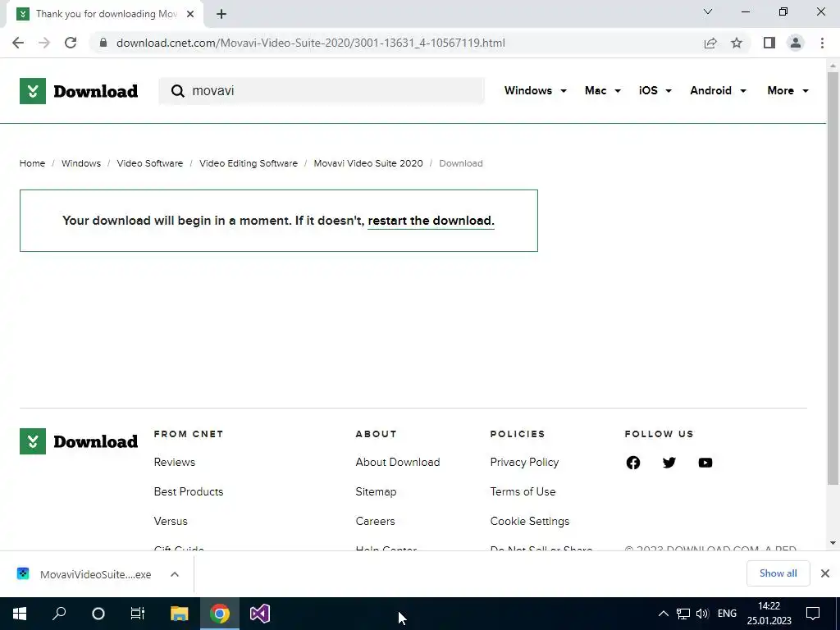The image size is (840, 630).
Task: Open File Explorer from taskbar
Action: (180, 614)
